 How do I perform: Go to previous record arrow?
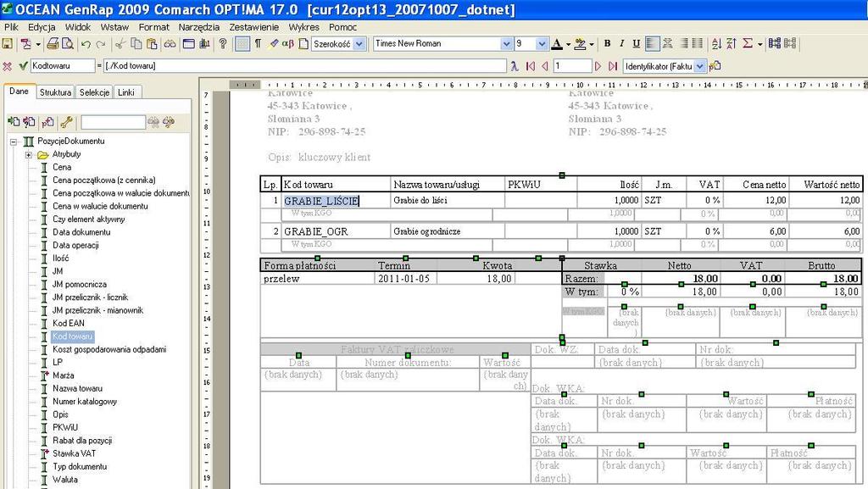coord(545,66)
